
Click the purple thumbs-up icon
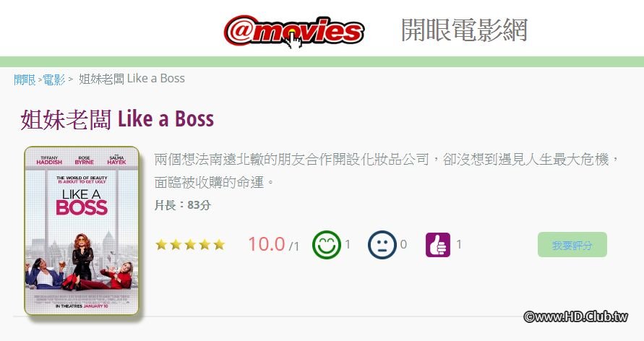pyautogui.click(x=438, y=245)
